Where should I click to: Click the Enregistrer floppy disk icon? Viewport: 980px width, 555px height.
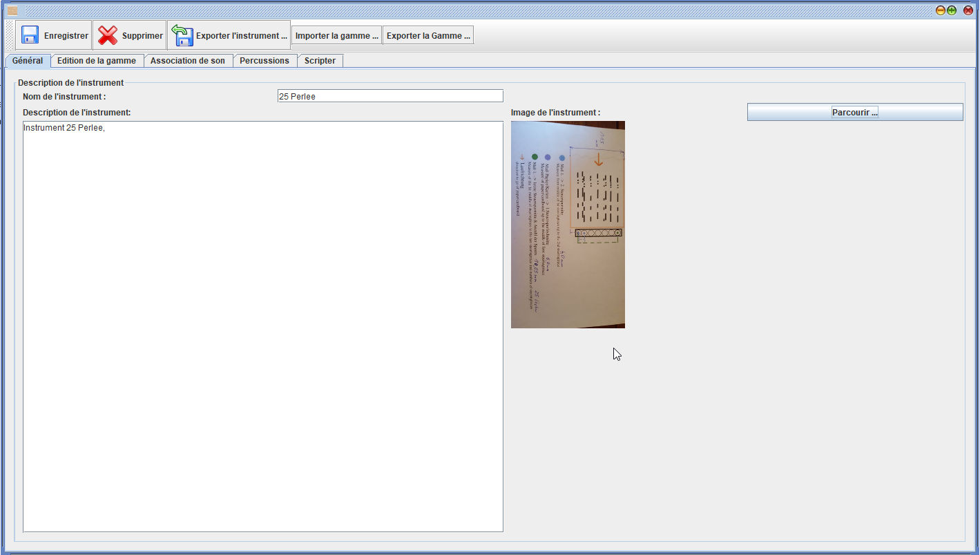(30, 35)
